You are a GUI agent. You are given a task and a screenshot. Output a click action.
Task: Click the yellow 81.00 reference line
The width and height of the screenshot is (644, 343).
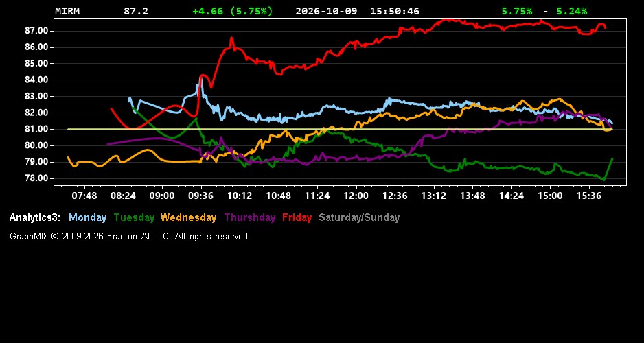[340, 129]
